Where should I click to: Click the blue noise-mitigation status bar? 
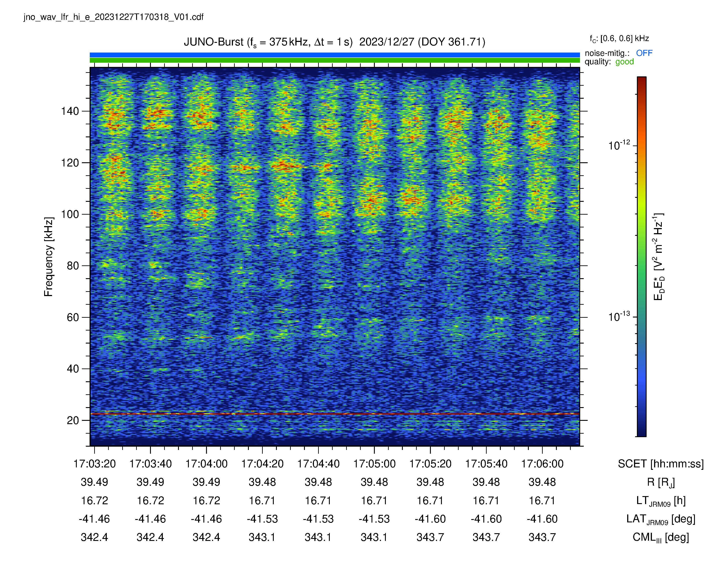[335, 55]
